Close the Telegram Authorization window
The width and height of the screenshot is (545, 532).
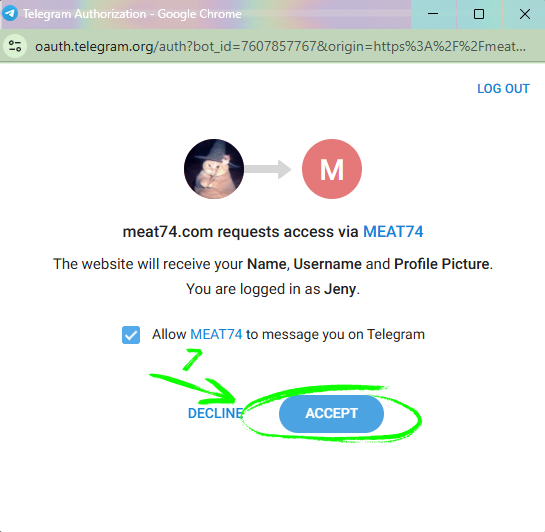point(524,14)
